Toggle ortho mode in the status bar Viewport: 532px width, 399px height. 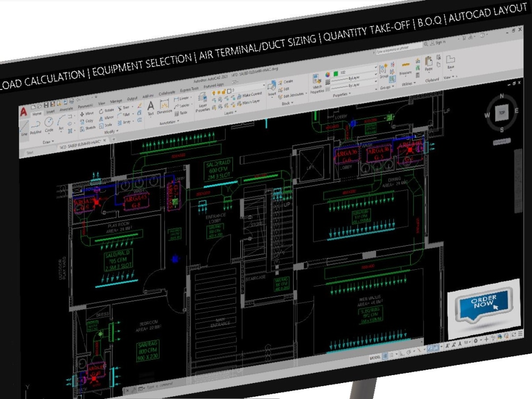401,352
